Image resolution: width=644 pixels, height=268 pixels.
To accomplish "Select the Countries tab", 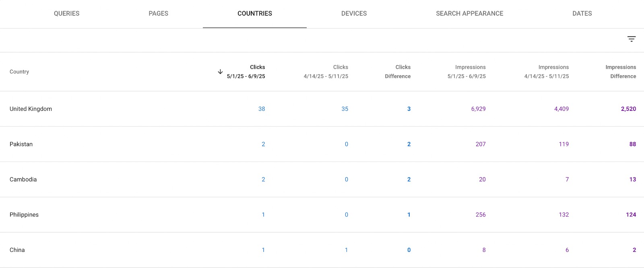I will 254,14.
